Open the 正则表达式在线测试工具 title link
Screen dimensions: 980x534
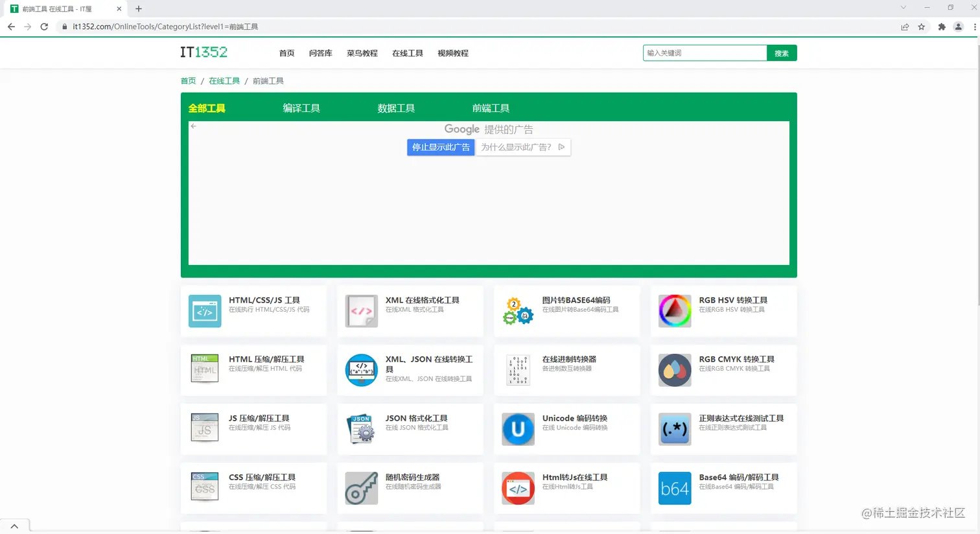click(741, 418)
